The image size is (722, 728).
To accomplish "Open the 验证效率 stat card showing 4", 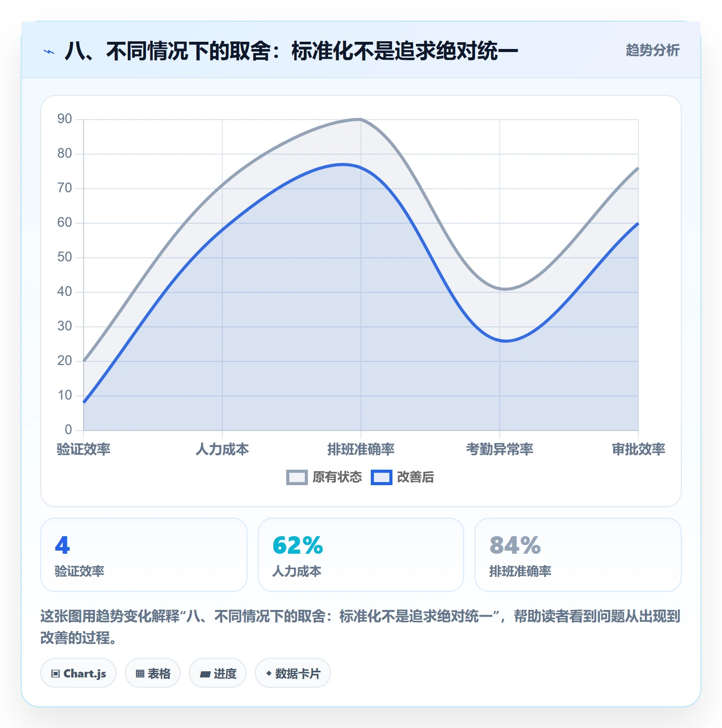I will [144, 555].
